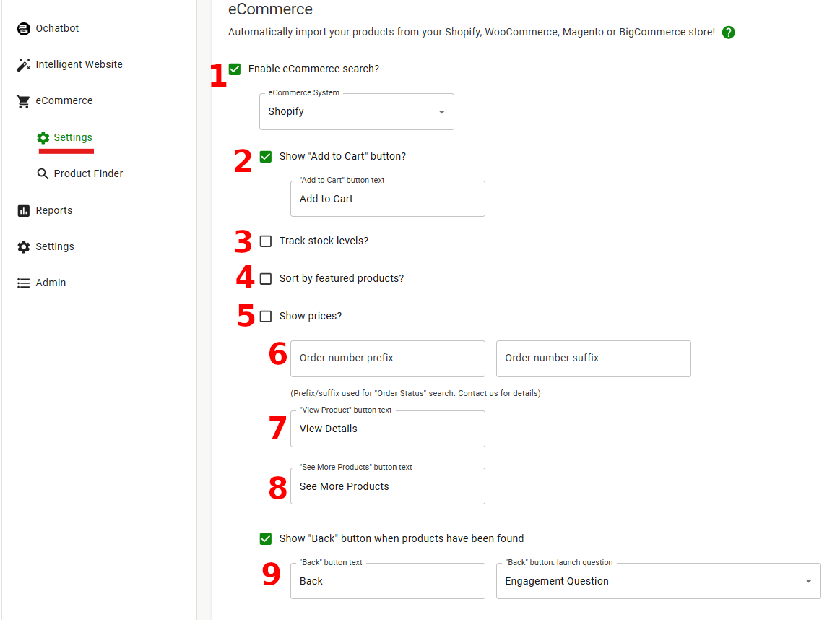Turn on the Show prices checkbox

(x=266, y=317)
